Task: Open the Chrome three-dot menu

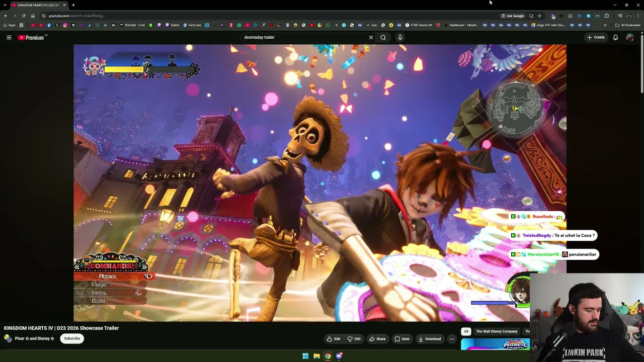Action: pos(638,16)
